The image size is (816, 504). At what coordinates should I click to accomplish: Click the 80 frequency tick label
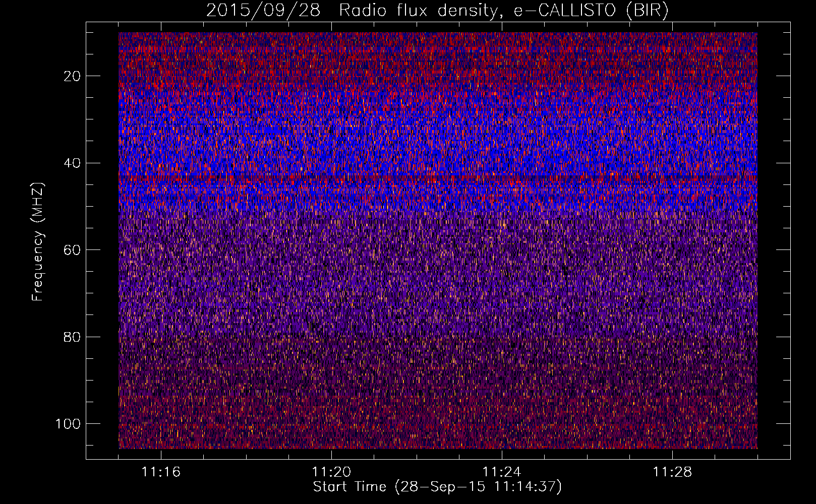pyautogui.click(x=73, y=337)
